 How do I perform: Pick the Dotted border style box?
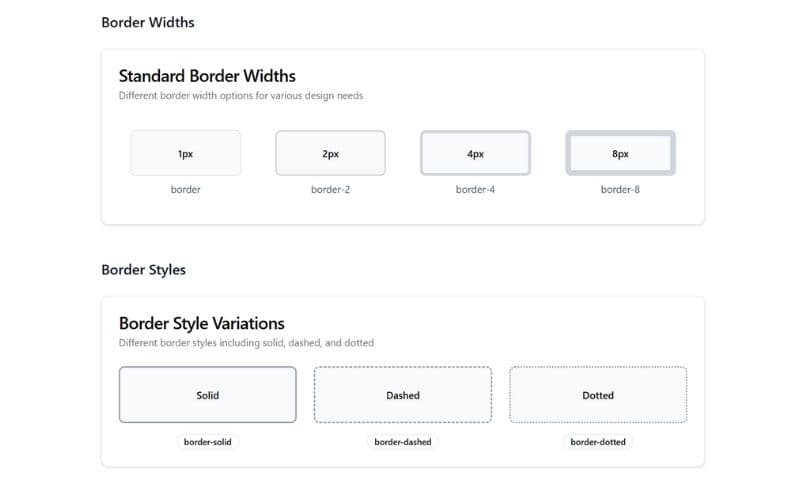coord(598,395)
